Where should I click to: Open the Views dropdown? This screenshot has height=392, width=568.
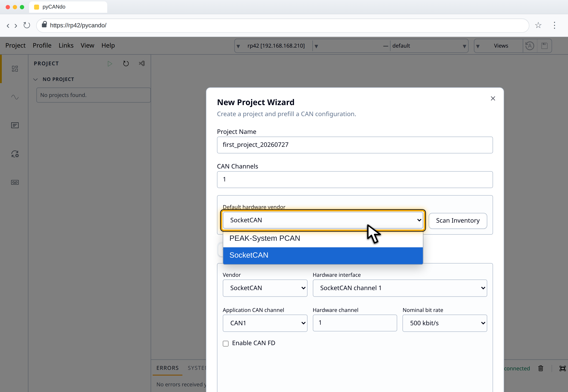[x=498, y=46]
